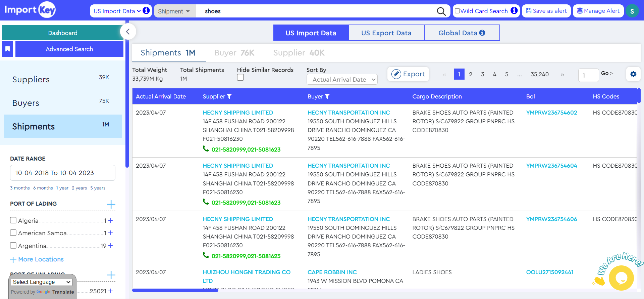The image size is (644, 299).
Task: Open the Sort By Actual Arrival Date dropdown
Action: coord(342,80)
